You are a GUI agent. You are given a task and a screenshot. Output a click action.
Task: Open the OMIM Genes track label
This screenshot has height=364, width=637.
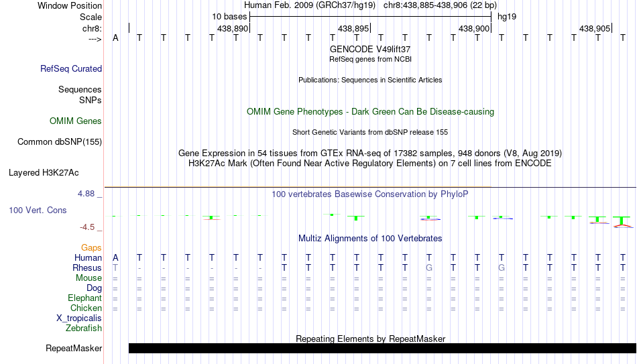(75, 121)
